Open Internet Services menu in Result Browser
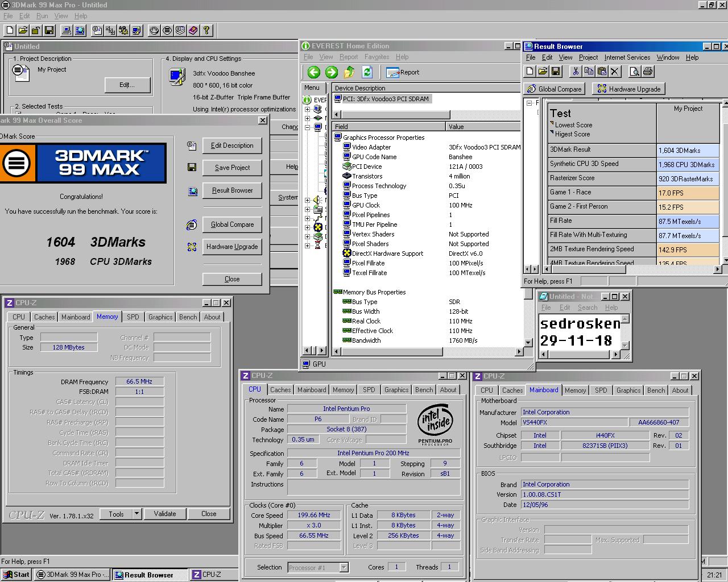 [627, 57]
